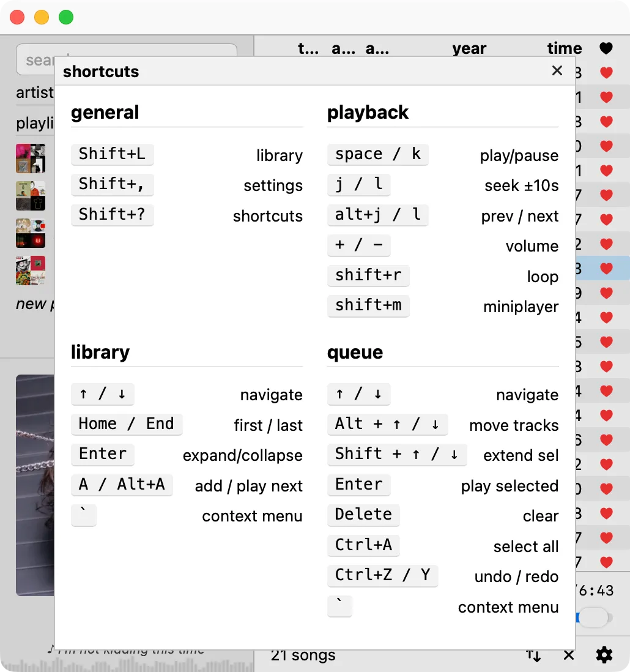Click the 'shift+m' key badge
This screenshot has height=672, width=630.
pyautogui.click(x=368, y=305)
